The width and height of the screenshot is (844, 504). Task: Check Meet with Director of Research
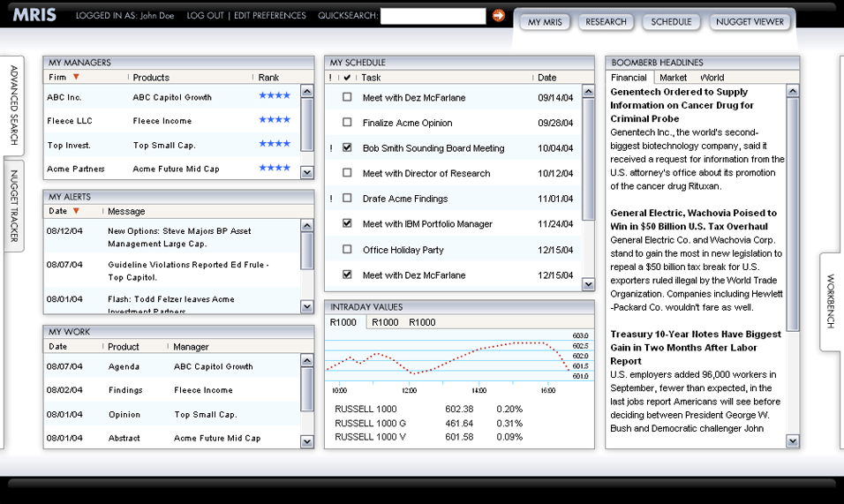pyautogui.click(x=347, y=173)
